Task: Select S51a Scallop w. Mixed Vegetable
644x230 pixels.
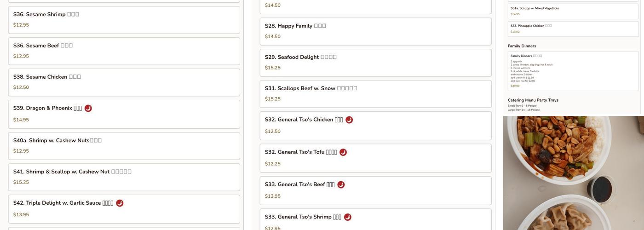Action: pos(573,11)
